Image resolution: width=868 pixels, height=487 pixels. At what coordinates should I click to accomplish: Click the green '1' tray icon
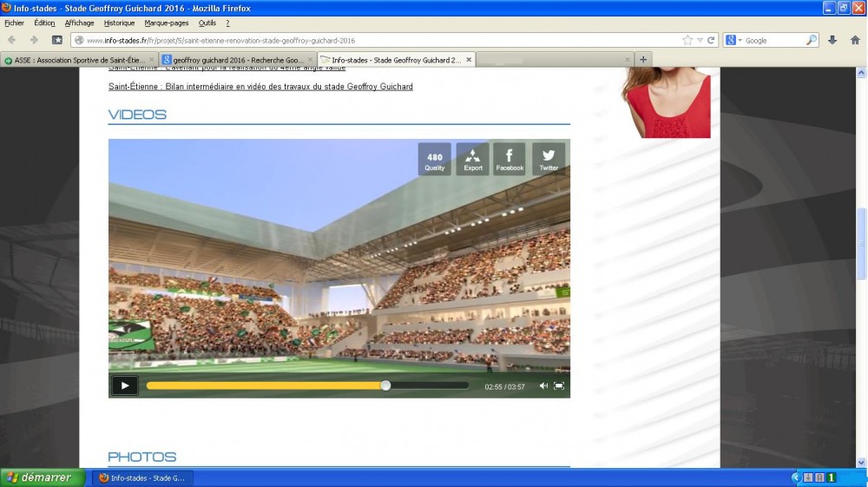[x=832, y=477]
